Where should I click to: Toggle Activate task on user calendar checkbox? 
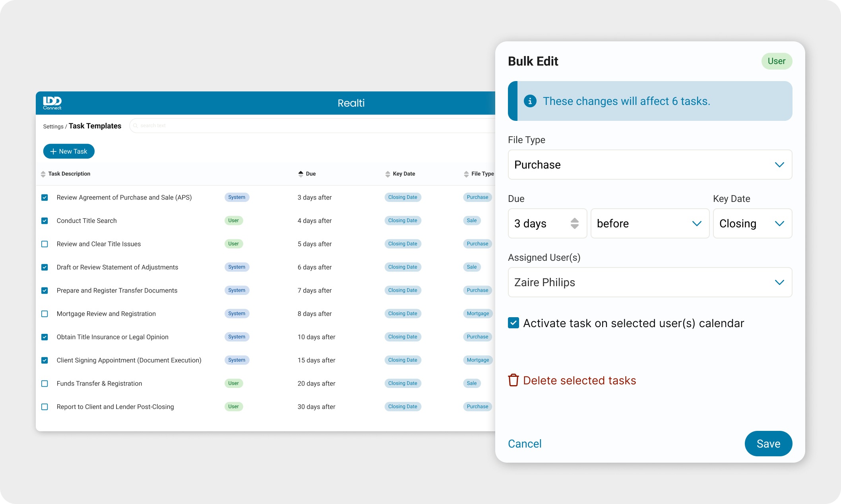pyautogui.click(x=513, y=323)
